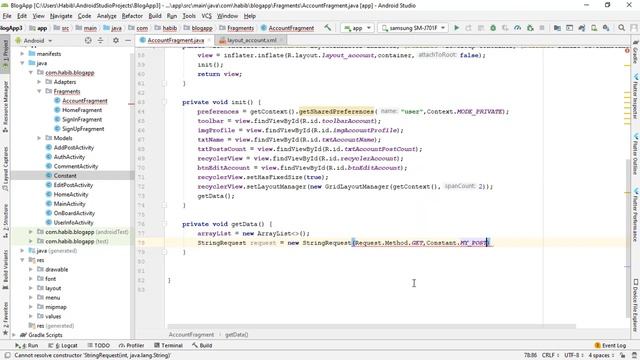Open the app run configuration dropdown
The width and height of the screenshot is (640, 360).
(x=358, y=28)
